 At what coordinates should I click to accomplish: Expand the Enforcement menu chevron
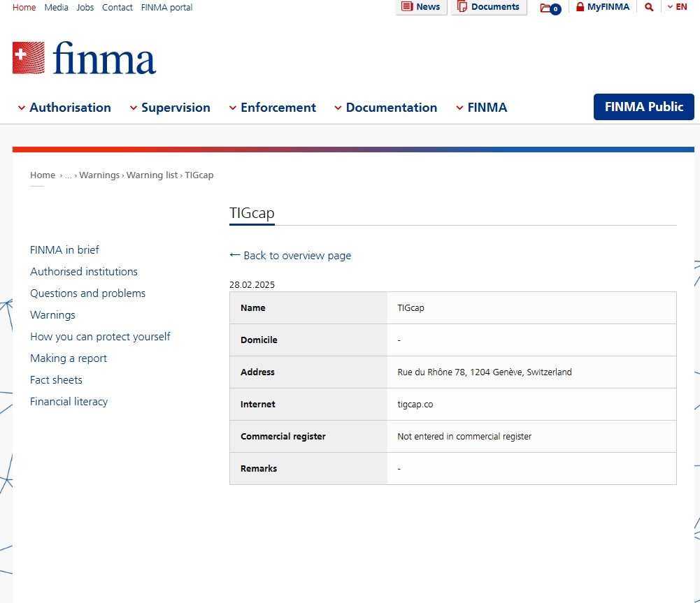click(x=233, y=108)
